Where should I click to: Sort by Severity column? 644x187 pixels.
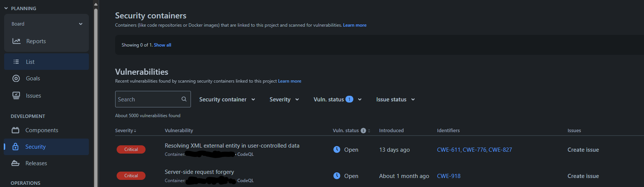click(x=126, y=131)
